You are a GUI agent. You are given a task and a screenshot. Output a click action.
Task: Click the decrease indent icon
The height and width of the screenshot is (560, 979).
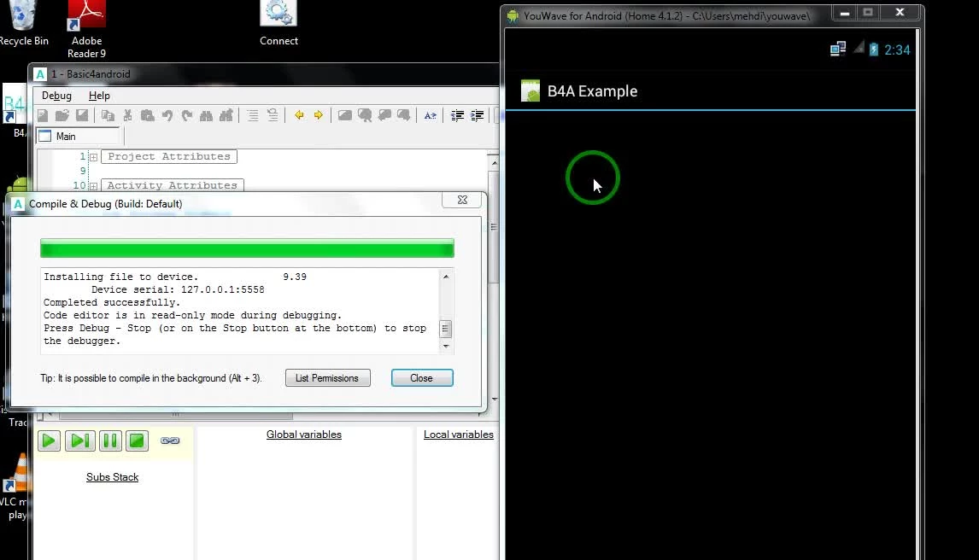[x=457, y=115]
